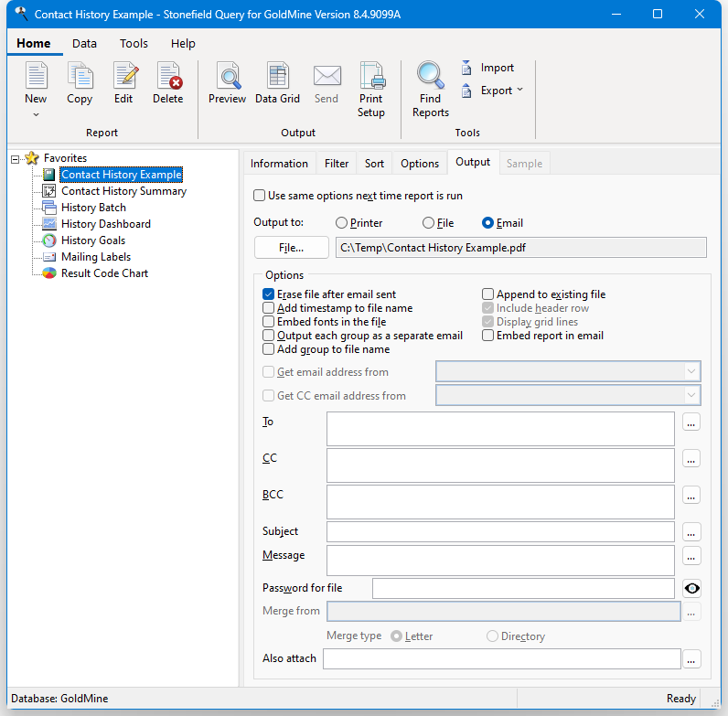Create a new report with New icon
Viewport: 728px width, 716px height.
pyautogui.click(x=37, y=75)
